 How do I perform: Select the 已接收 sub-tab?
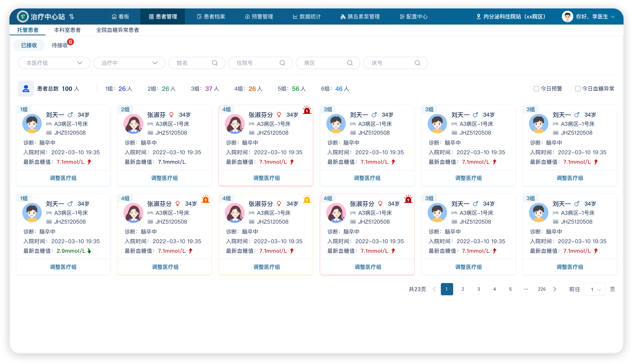point(29,45)
